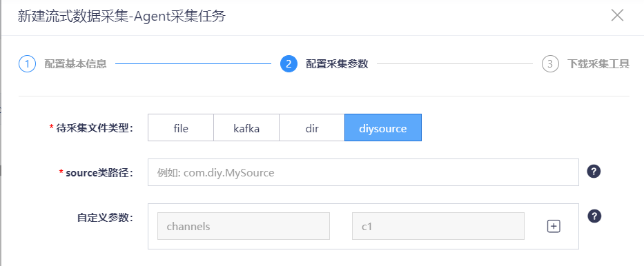Go to step 1 circle 配置基本信息
The height and width of the screenshot is (266, 644).
point(27,64)
